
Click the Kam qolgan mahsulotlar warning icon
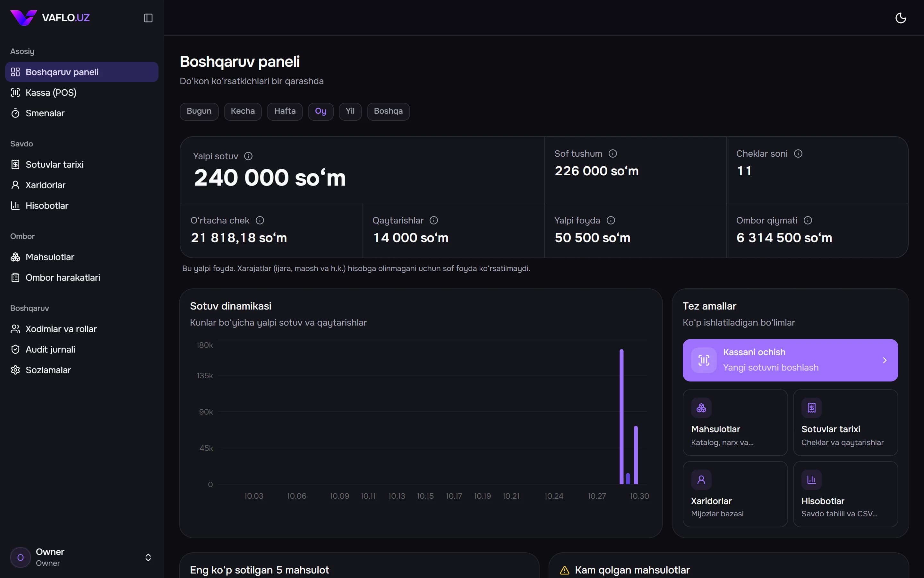(564, 570)
